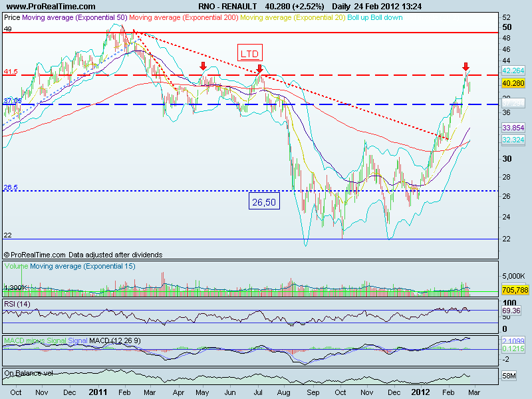
Task: Click the boxed LTD trendline label
Action: (250, 54)
